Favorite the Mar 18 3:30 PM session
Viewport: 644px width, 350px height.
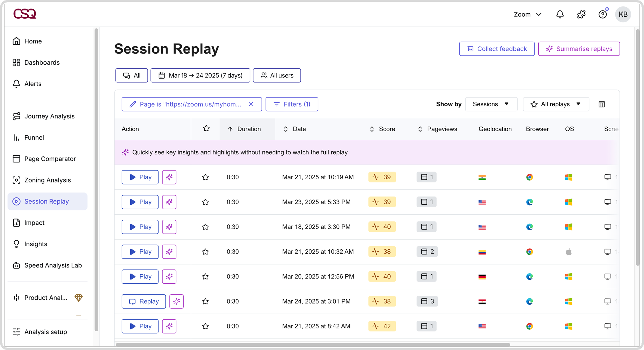pos(205,227)
